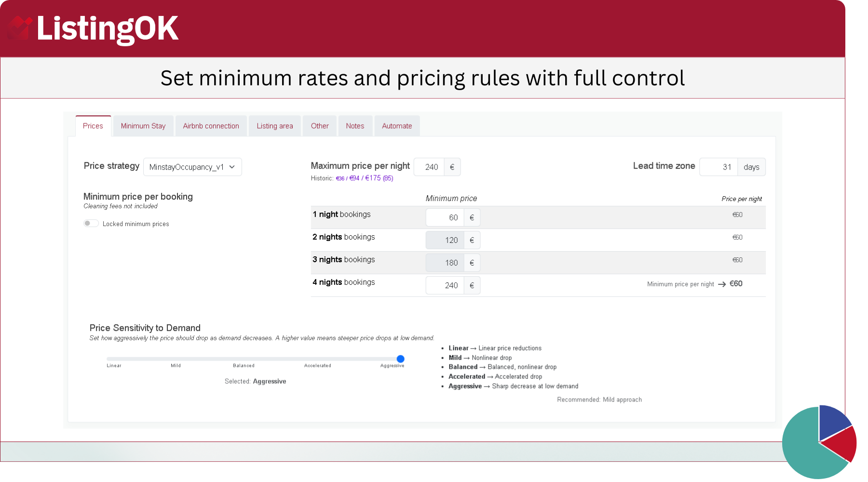Open the Notes tab
868x482 pixels.
point(355,126)
